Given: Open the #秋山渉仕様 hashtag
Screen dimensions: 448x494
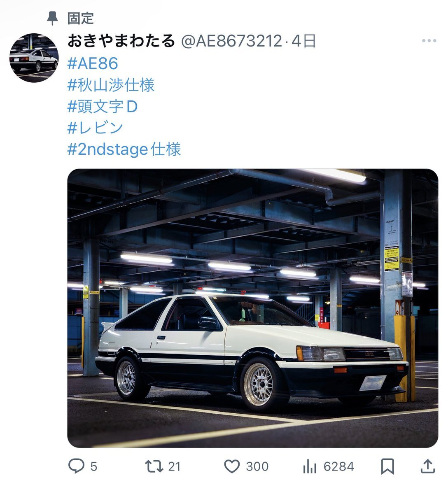Looking at the screenshot, I should click(x=111, y=85).
